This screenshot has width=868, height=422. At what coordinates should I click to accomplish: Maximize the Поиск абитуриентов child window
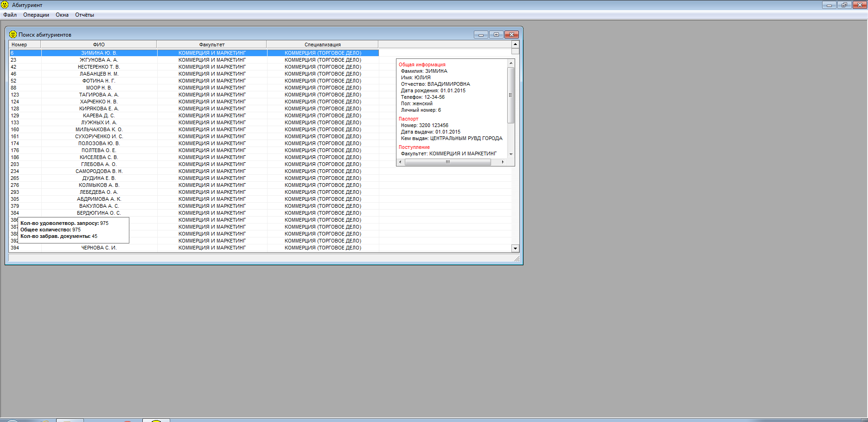coord(496,35)
